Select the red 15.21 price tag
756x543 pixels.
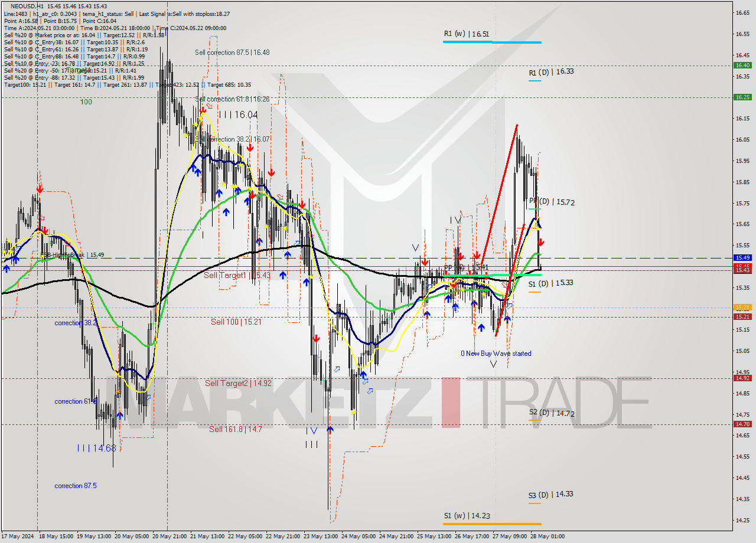(x=742, y=317)
